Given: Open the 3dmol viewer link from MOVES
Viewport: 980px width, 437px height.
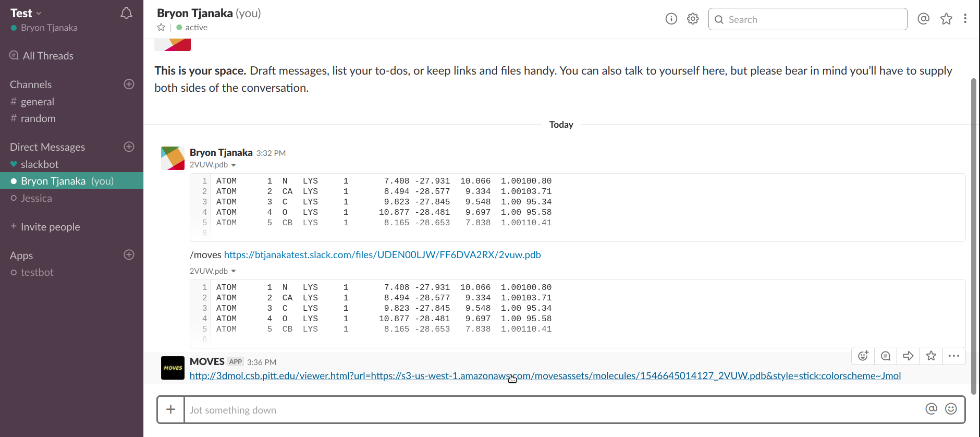Looking at the screenshot, I should click(x=545, y=376).
